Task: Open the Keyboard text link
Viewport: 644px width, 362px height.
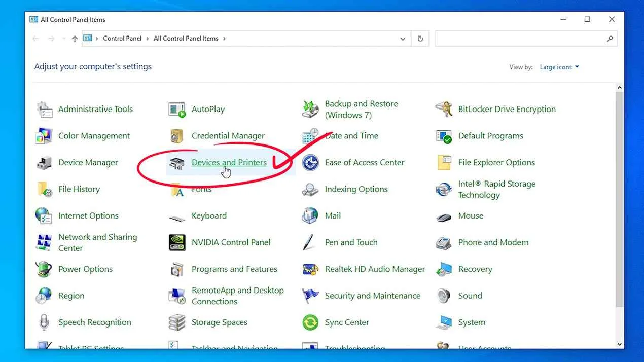Action: (x=209, y=215)
